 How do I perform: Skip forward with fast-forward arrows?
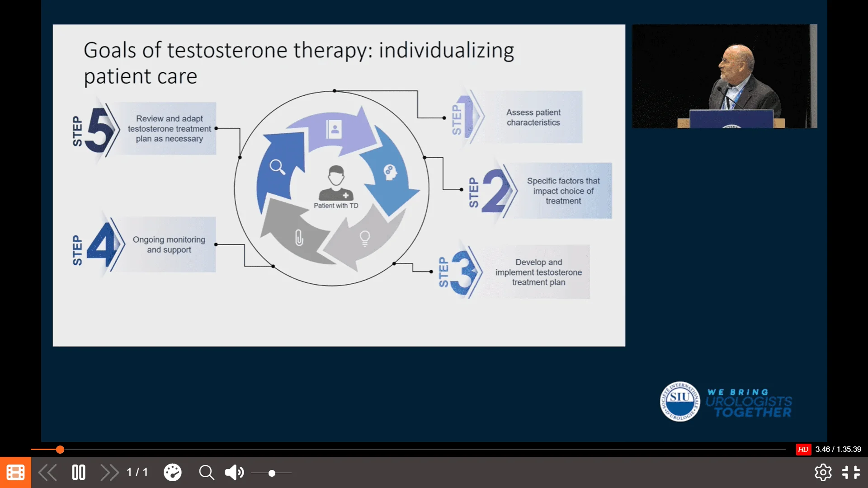[x=109, y=473]
